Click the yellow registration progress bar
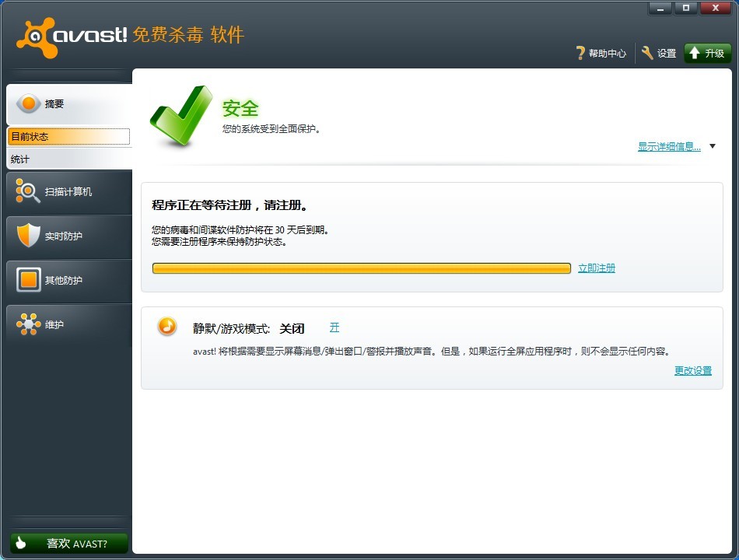This screenshot has height=560, width=739. point(362,268)
